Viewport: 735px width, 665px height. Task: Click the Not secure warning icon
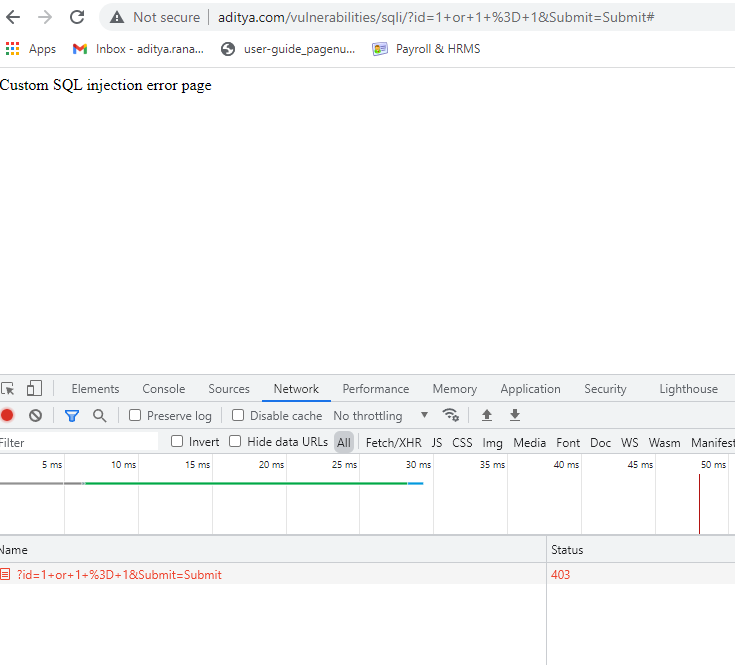click(x=117, y=17)
